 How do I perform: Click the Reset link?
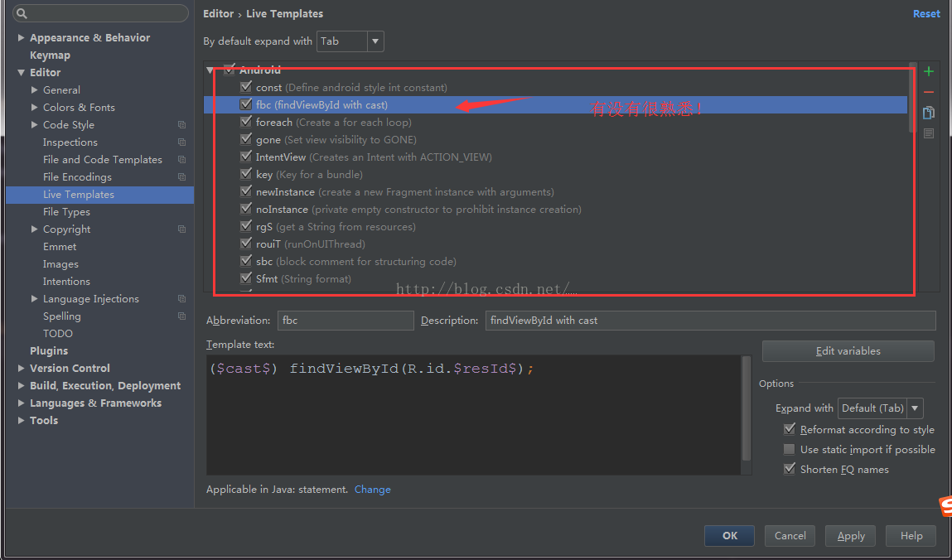click(925, 13)
